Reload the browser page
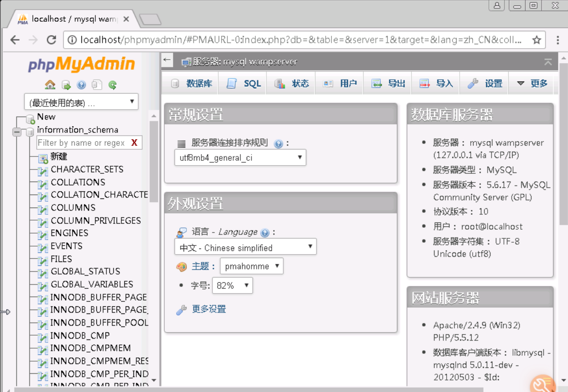The height and width of the screenshot is (392, 568). tap(52, 39)
